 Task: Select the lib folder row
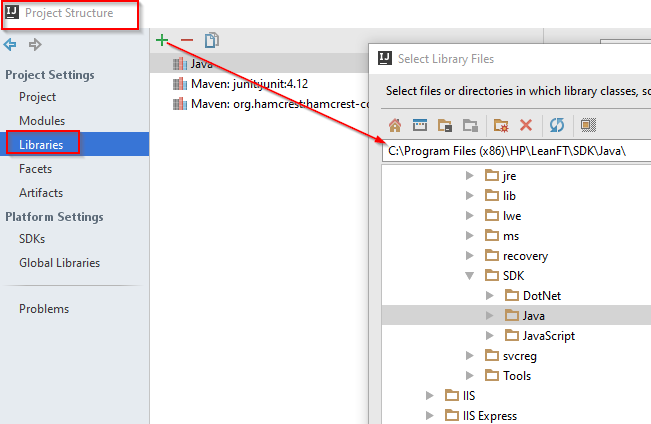point(516,196)
